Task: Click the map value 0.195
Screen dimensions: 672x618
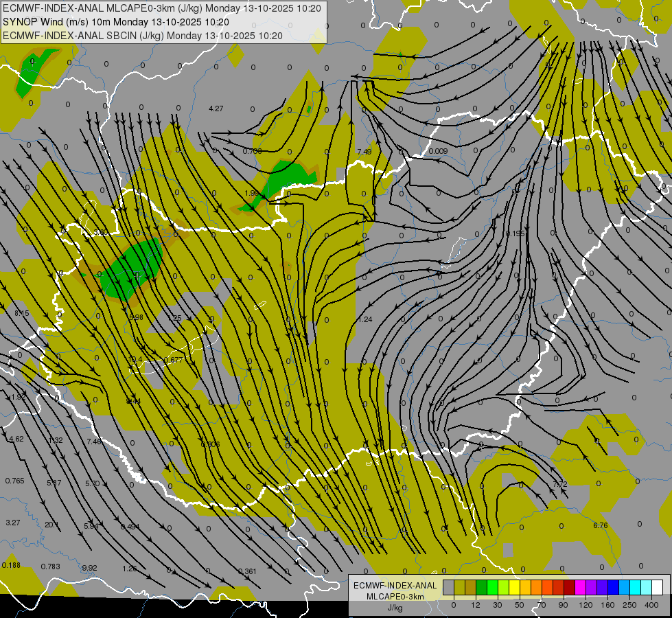Action: (x=515, y=233)
